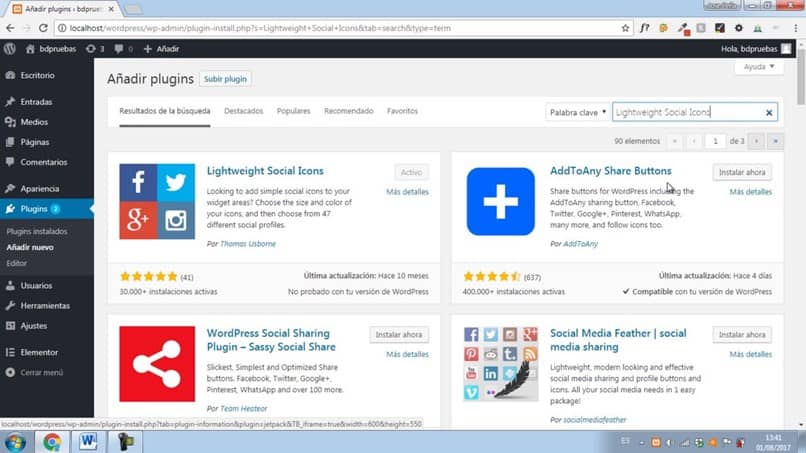This screenshot has width=806, height=453.
Task: Click the Sassy Social Share red thumbnail
Action: tap(157, 364)
